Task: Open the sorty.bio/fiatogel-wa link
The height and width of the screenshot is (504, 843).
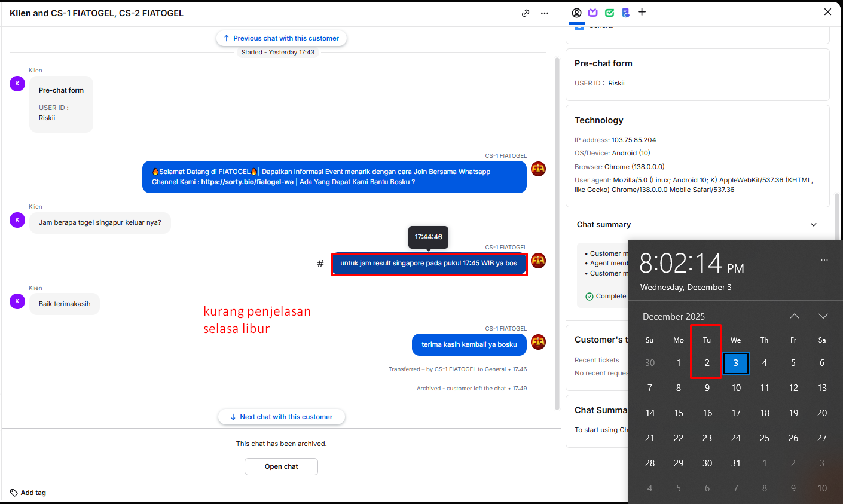Action: pyautogui.click(x=247, y=182)
